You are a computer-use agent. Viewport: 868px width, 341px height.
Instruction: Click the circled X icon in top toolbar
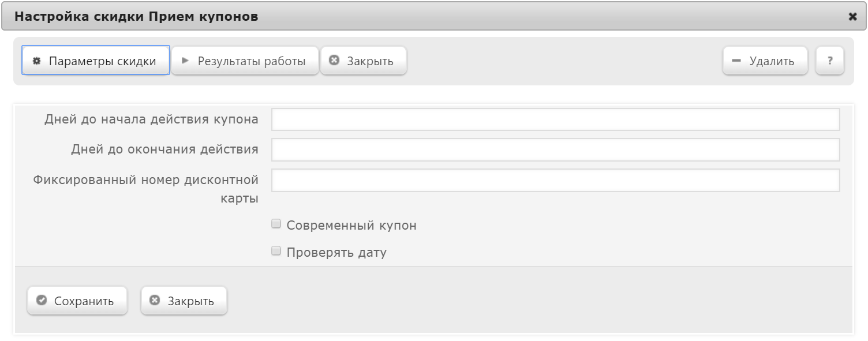click(334, 61)
